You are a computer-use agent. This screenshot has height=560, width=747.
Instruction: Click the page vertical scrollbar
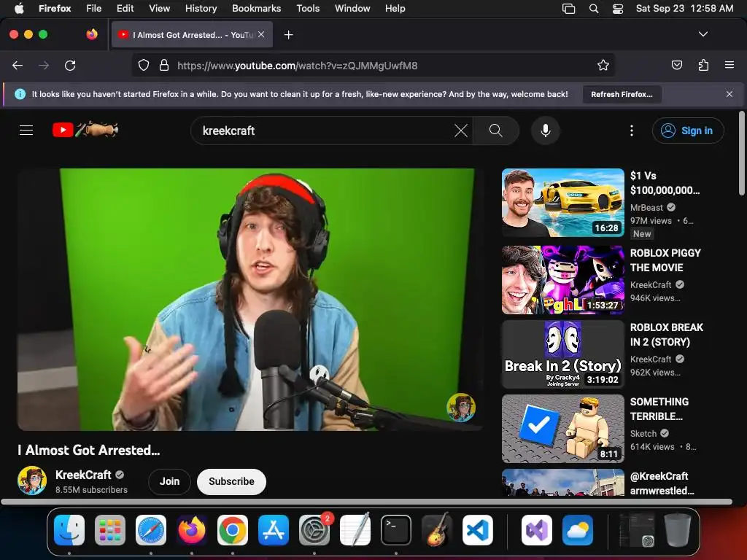pos(741,153)
